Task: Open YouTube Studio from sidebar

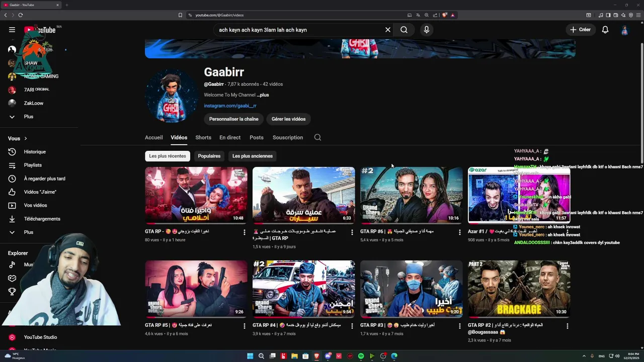Action: (x=39, y=337)
